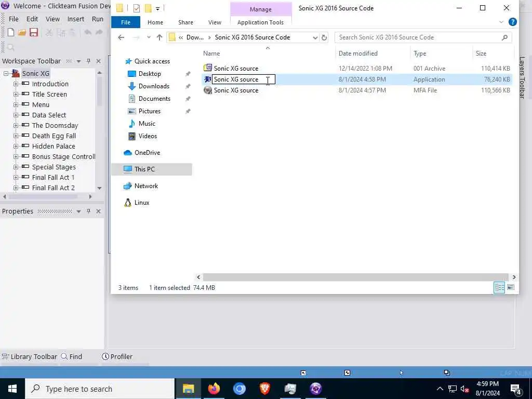The height and width of the screenshot is (399, 532).
Task: Open Clickteam Insert menu
Action: click(76, 19)
